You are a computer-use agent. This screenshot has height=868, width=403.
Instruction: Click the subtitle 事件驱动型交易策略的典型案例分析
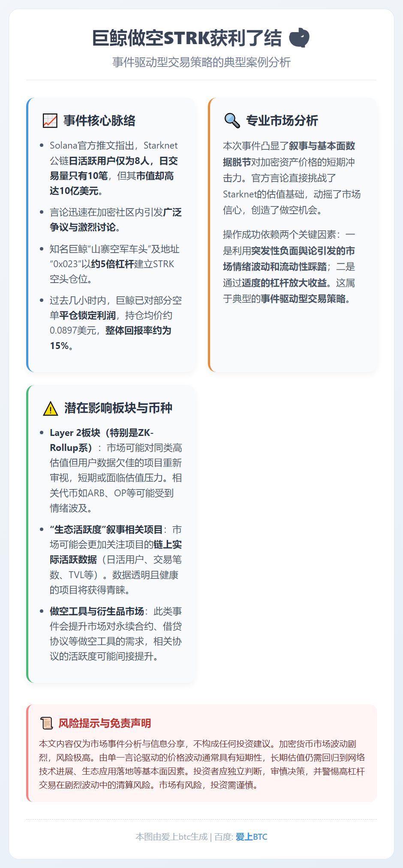201,62
